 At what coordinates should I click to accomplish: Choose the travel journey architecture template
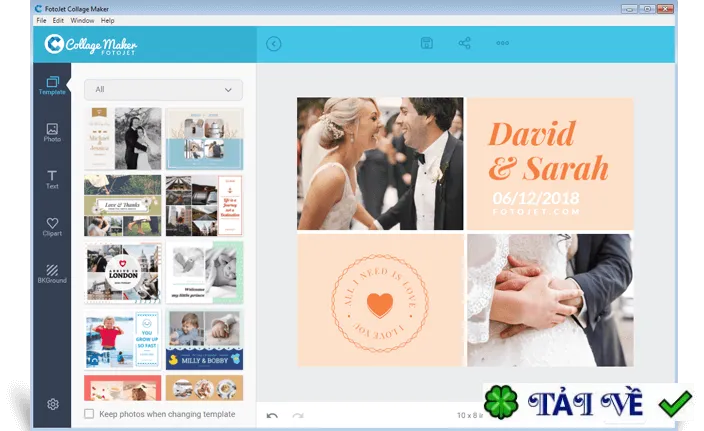click(x=204, y=206)
